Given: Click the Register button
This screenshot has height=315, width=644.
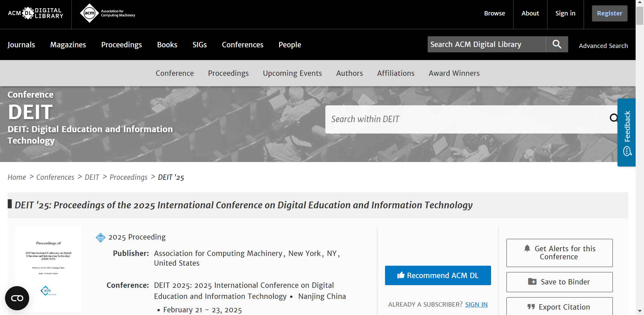Looking at the screenshot, I should click(610, 13).
